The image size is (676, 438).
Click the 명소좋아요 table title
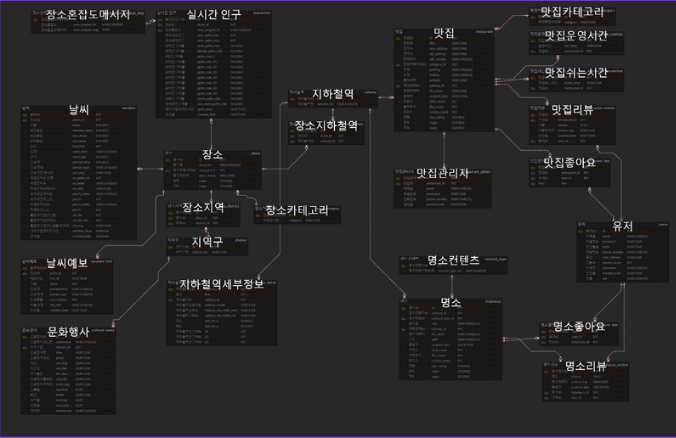pos(579,326)
